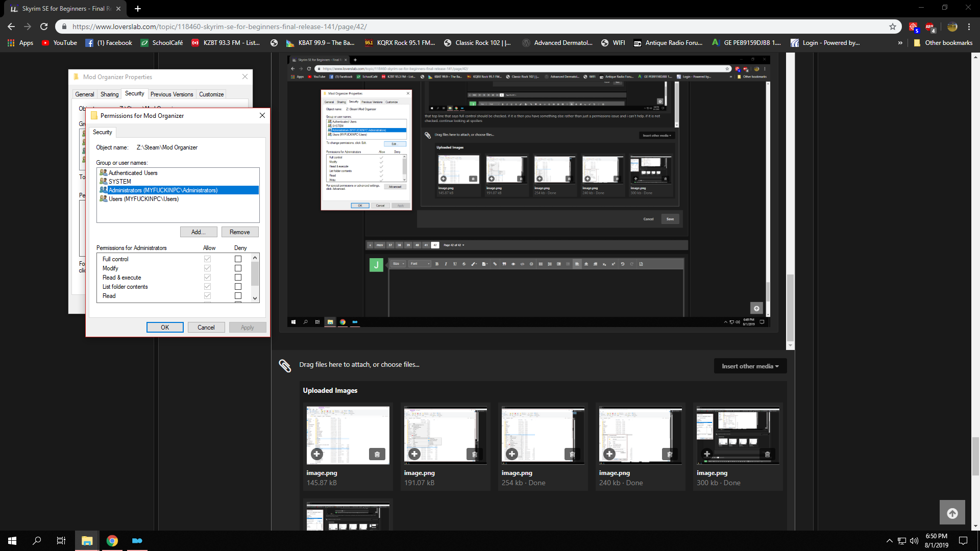Delete the 145.87 kB uploaded image
The image size is (980, 551).
coord(377,454)
